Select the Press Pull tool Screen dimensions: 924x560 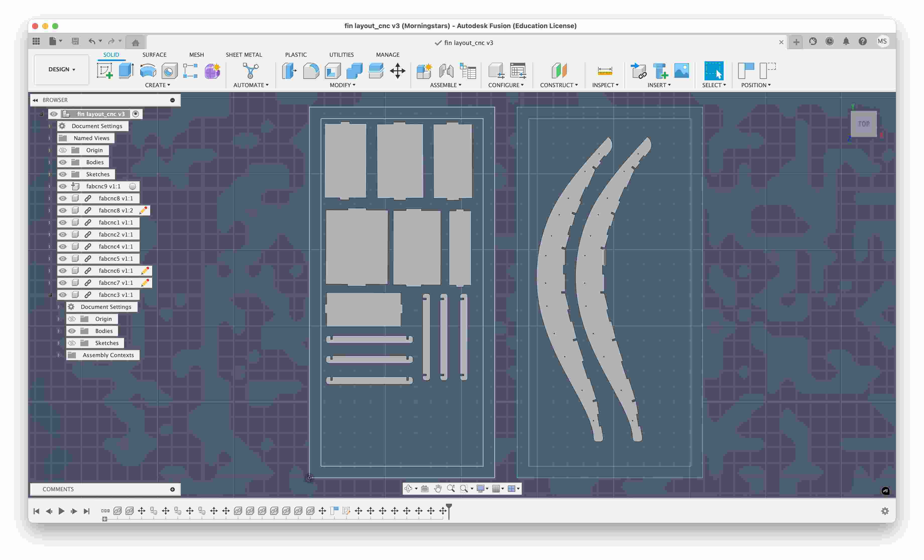[289, 71]
